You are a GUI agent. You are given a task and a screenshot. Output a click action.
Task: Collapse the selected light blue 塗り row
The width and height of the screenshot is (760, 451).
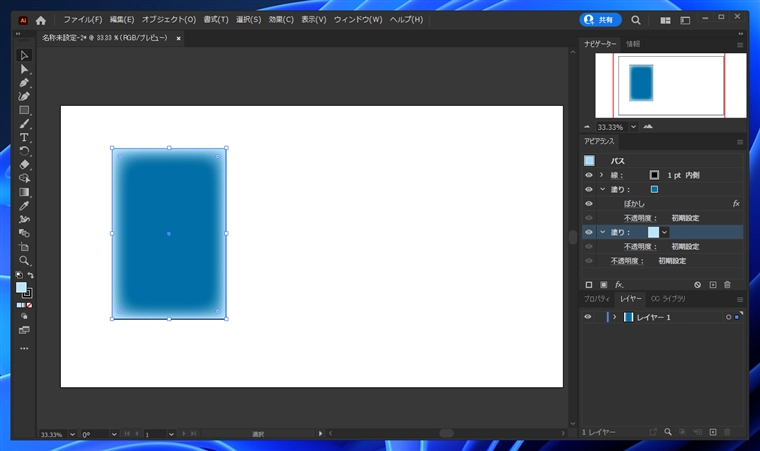[602, 232]
